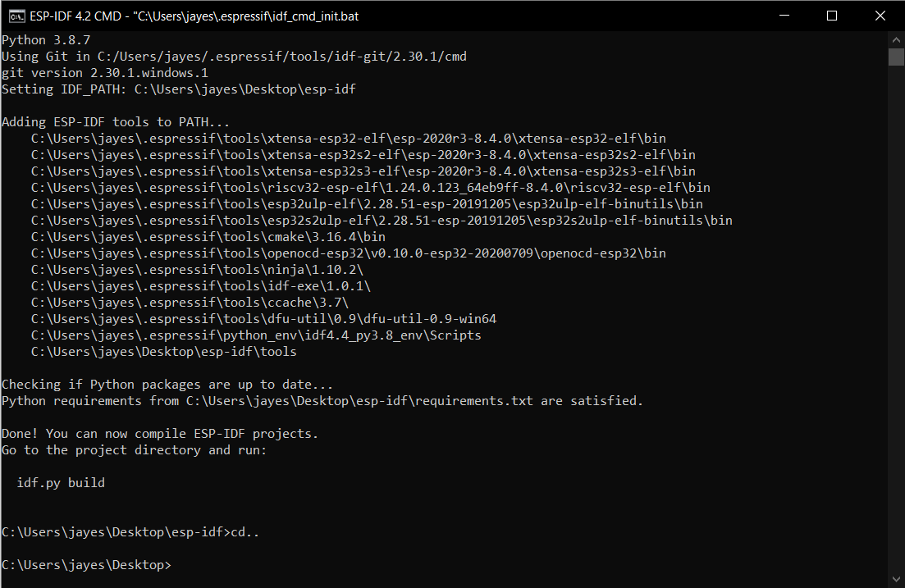The height and width of the screenshot is (588, 905).
Task: Click the 'Python 3.8.7' output line
Action: 46,40
